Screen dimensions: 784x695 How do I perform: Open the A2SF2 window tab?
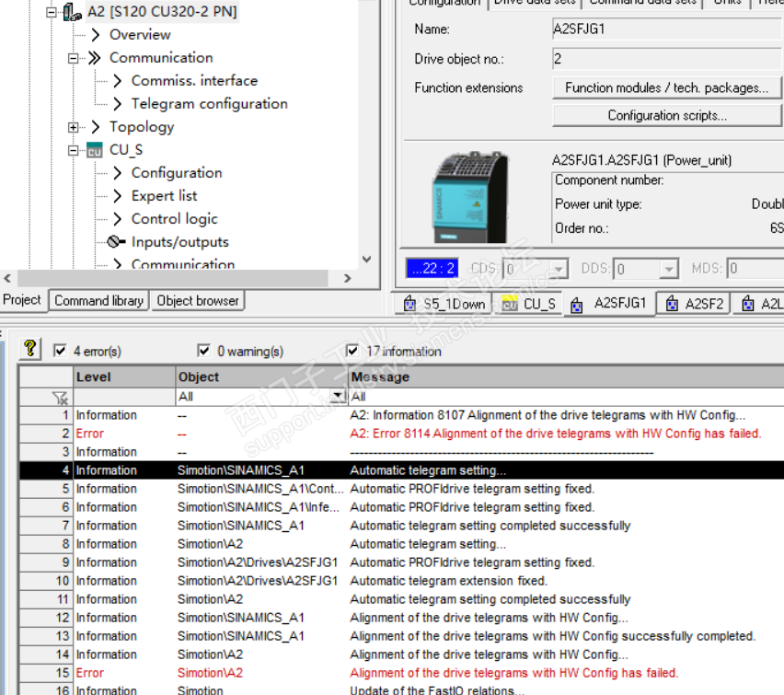pyautogui.click(x=693, y=303)
